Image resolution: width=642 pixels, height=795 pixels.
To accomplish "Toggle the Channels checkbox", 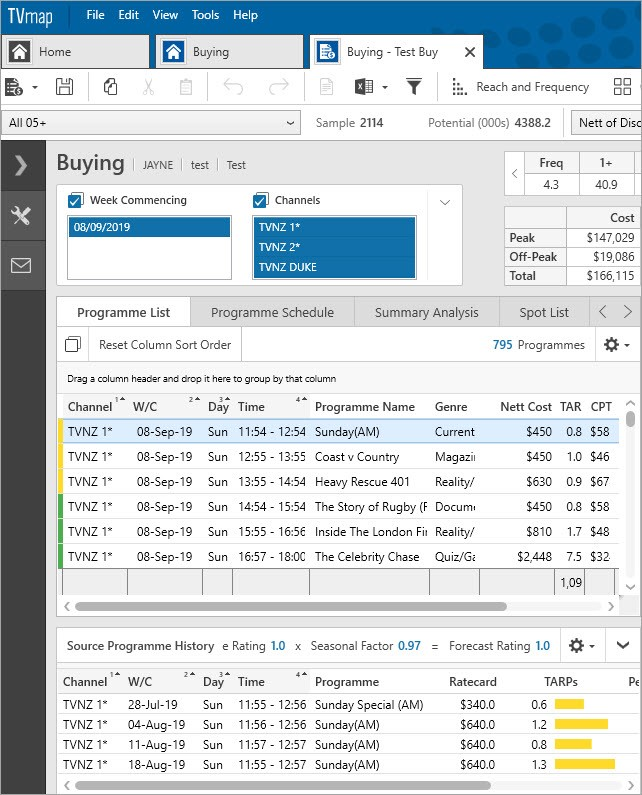I will point(260,201).
